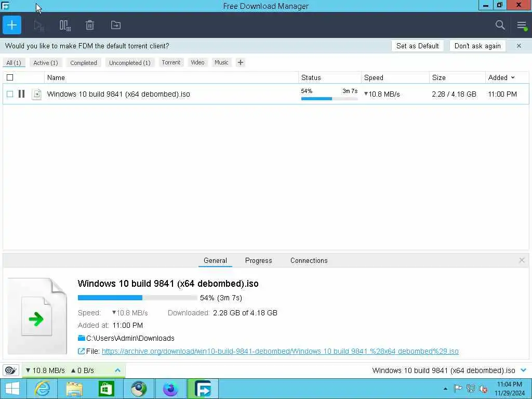Switch to Progress details tab
The image size is (532, 399).
(259, 261)
